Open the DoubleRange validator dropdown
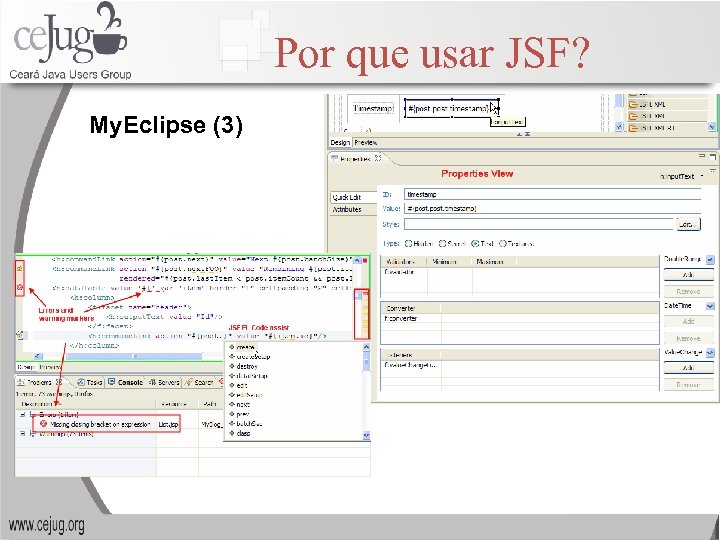This screenshot has height=540, width=720. 710,259
